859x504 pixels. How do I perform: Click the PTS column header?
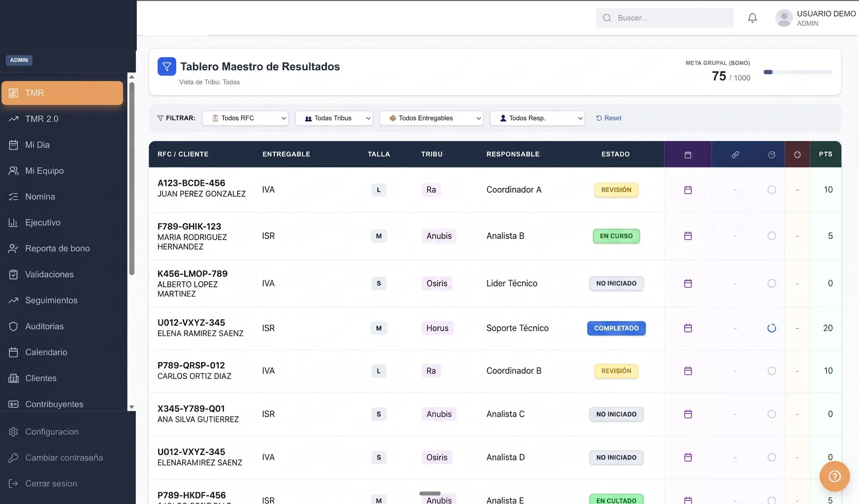click(x=825, y=154)
